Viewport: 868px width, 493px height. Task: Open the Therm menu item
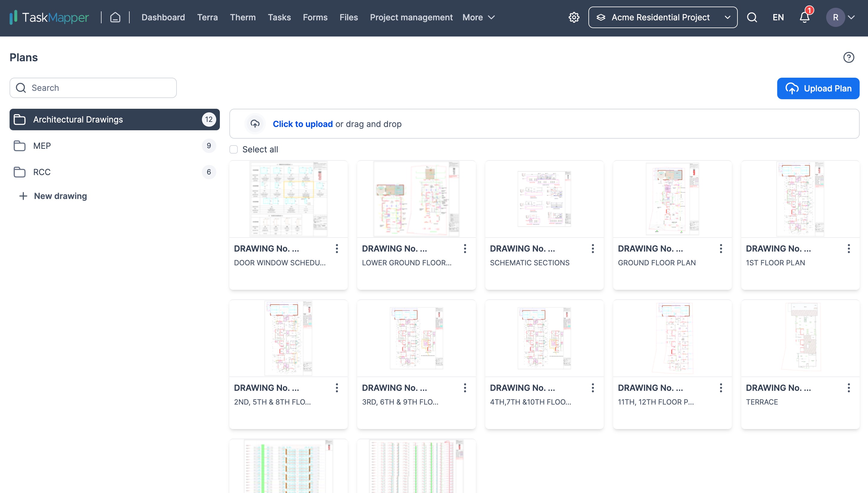coord(243,17)
